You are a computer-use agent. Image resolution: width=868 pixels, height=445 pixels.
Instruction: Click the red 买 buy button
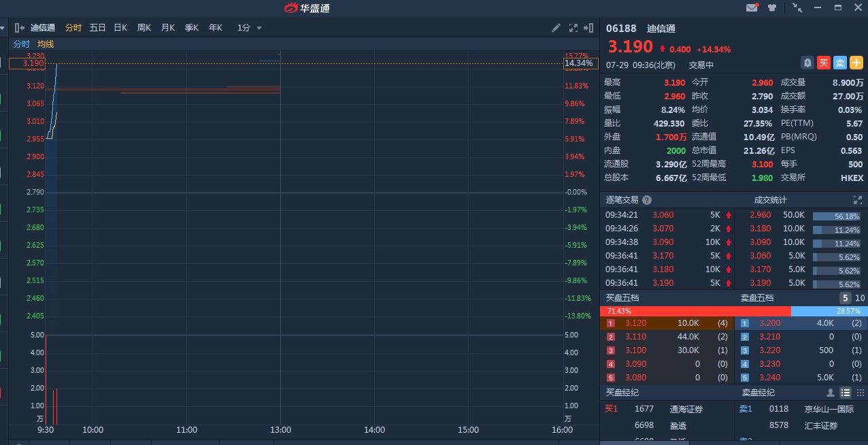(824, 63)
